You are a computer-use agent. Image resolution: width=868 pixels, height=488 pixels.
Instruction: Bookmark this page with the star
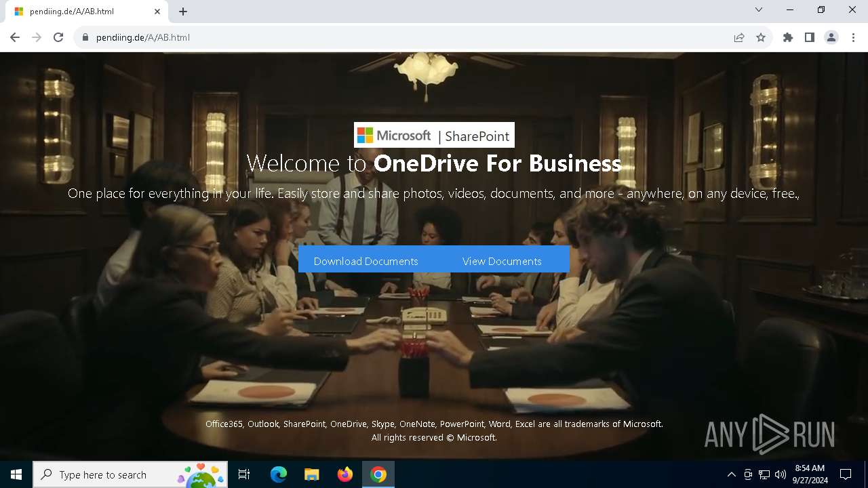click(x=761, y=37)
